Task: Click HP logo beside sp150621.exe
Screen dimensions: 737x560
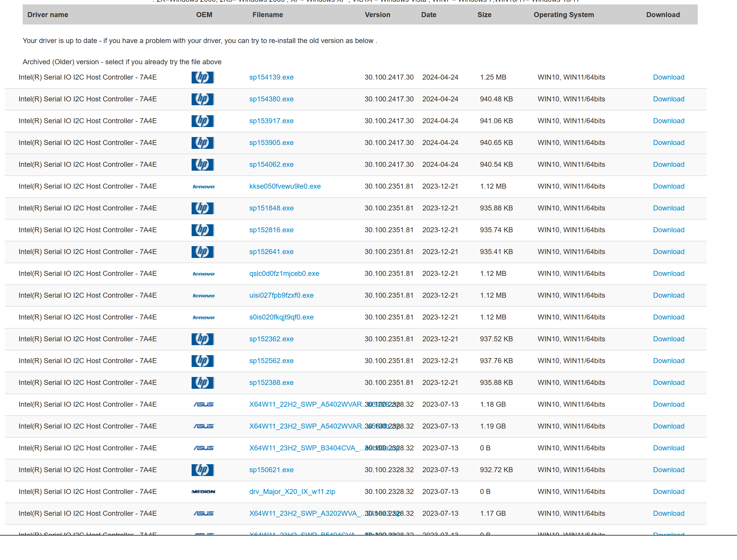Action: [202, 470]
